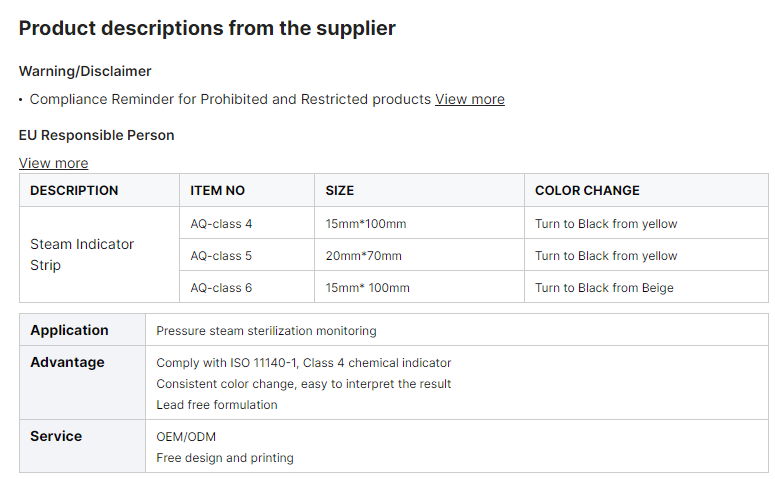Click the 20mm*70mm size cell
775x479 pixels.
pos(420,256)
